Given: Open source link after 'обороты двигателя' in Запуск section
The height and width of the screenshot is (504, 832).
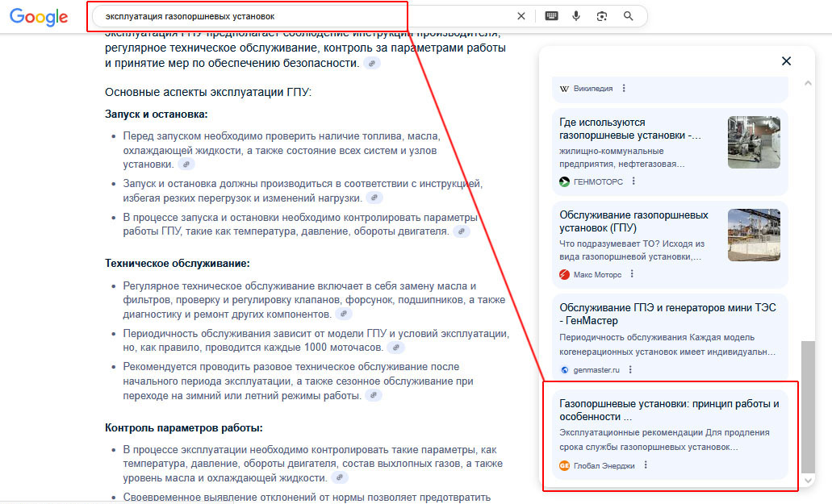Looking at the screenshot, I should pos(462,231).
